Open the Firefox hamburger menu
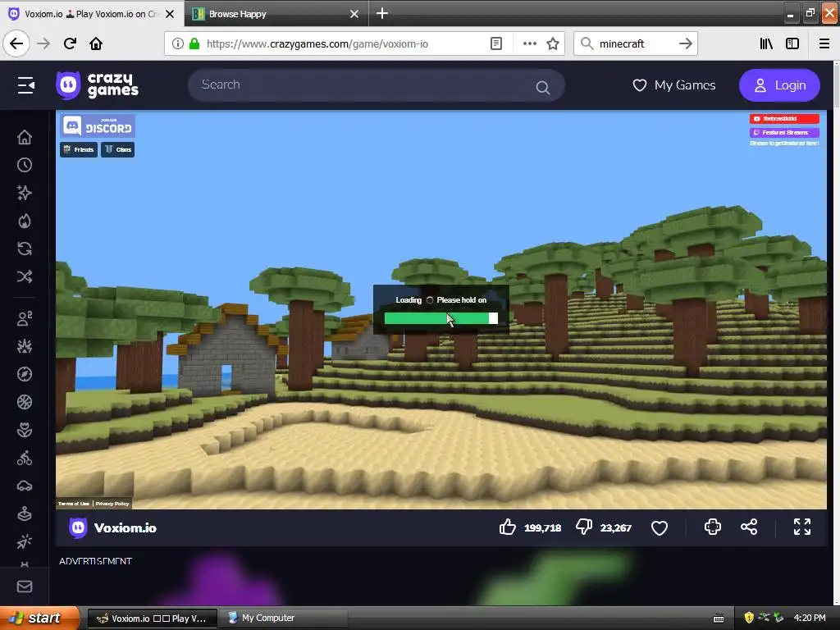This screenshot has width=840, height=630. pos(824,43)
